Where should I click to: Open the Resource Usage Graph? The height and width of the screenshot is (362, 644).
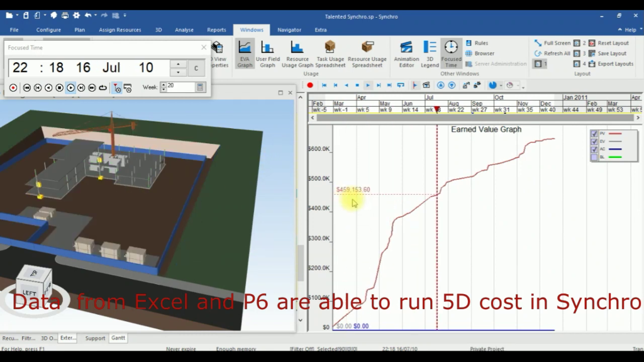[x=297, y=54]
